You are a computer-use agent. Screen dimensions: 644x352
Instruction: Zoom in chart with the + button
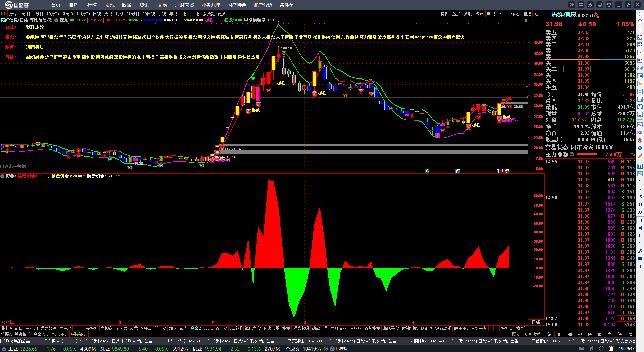532,328
